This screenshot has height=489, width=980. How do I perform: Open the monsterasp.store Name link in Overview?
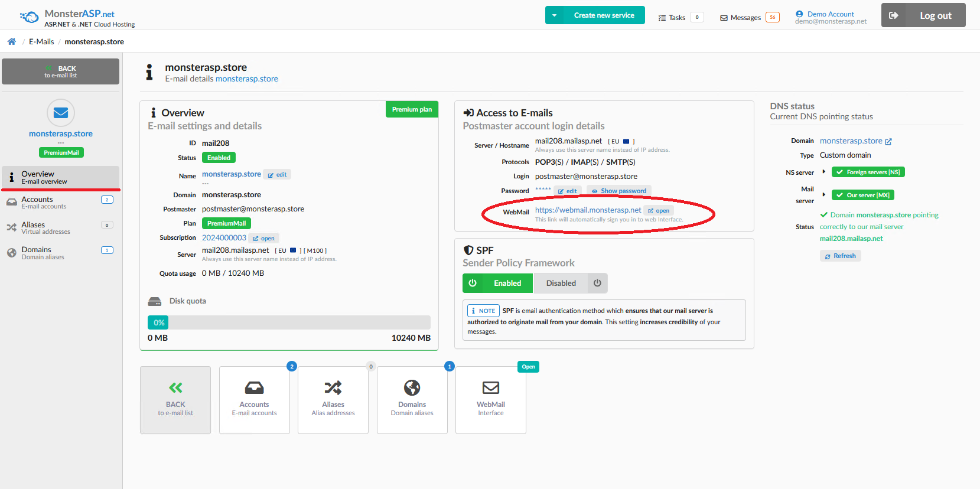point(232,174)
